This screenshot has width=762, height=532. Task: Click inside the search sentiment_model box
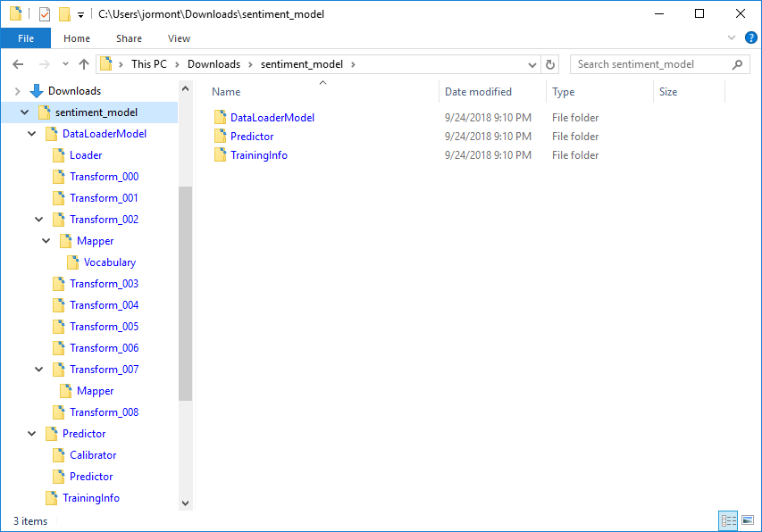tap(652, 63)
